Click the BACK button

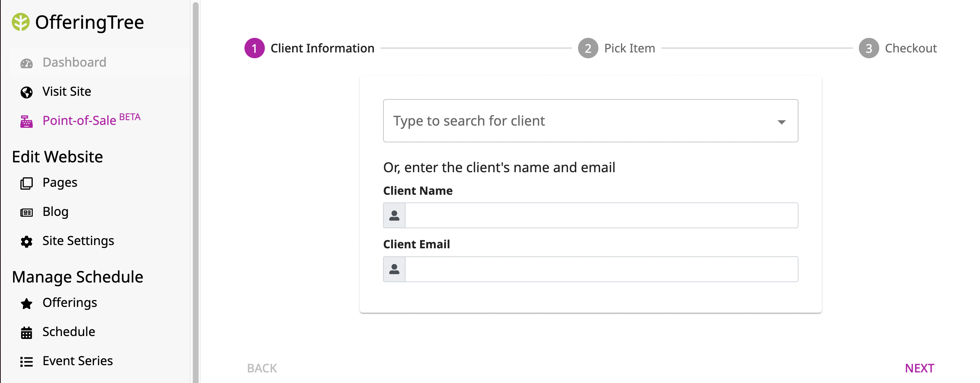point(262,368)
